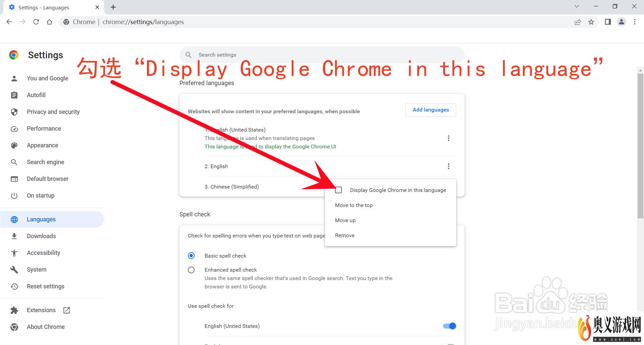This screenshot has width=644, height=345.
Task: Open a new tab with the plus button
Action: (x=113, y=7)
